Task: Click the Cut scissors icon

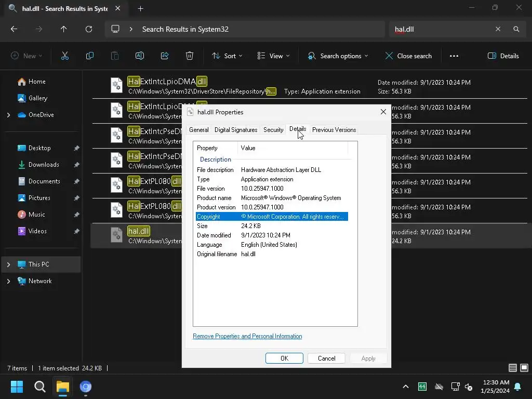Action: pos(64,56)
